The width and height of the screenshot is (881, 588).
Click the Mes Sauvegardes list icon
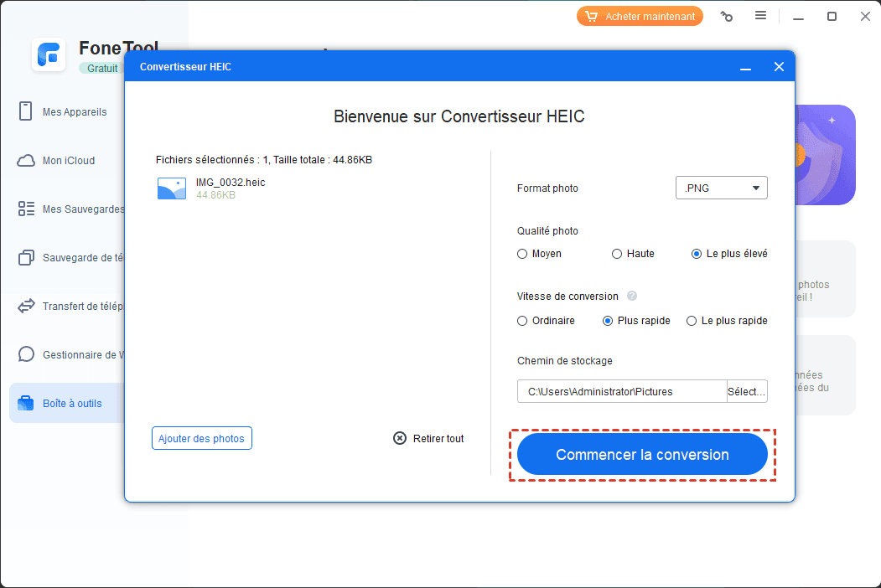click(x=26, y=209)
